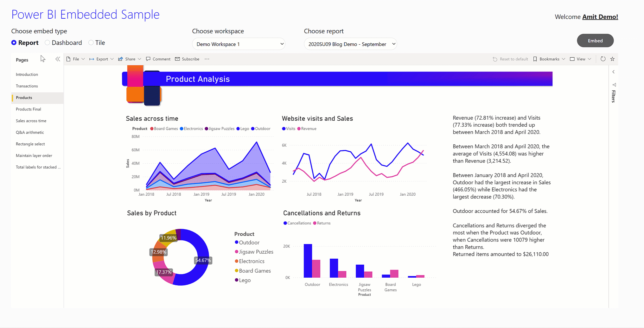Screen dimensions: 644x328
Task: Select the Report embed type
Action: coord(14,42)
